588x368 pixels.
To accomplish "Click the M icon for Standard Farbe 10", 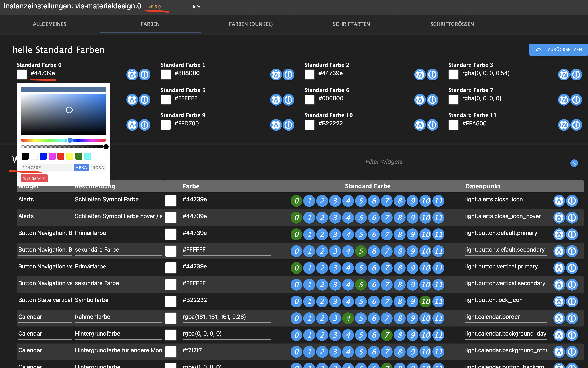I will 420,125.
